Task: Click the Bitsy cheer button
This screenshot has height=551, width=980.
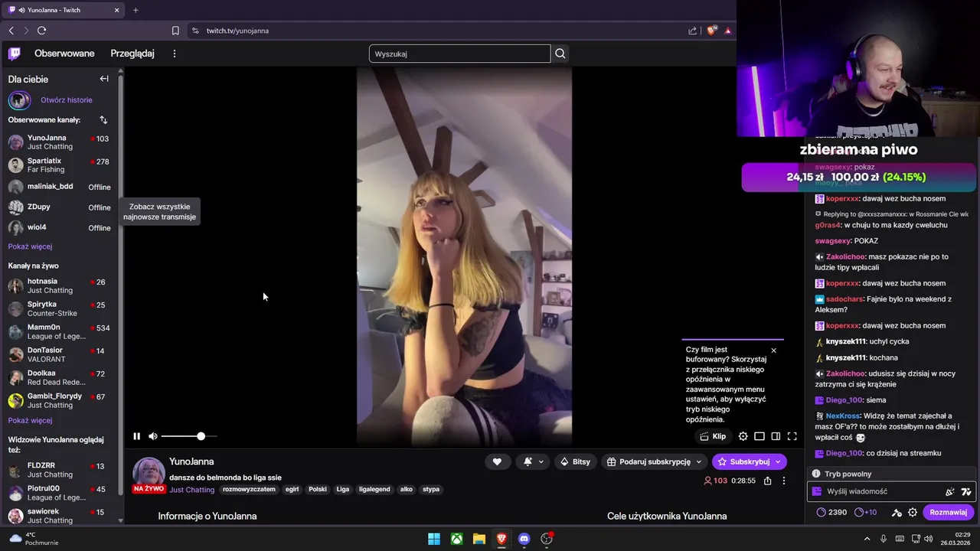Action: (x=576, y=461)
